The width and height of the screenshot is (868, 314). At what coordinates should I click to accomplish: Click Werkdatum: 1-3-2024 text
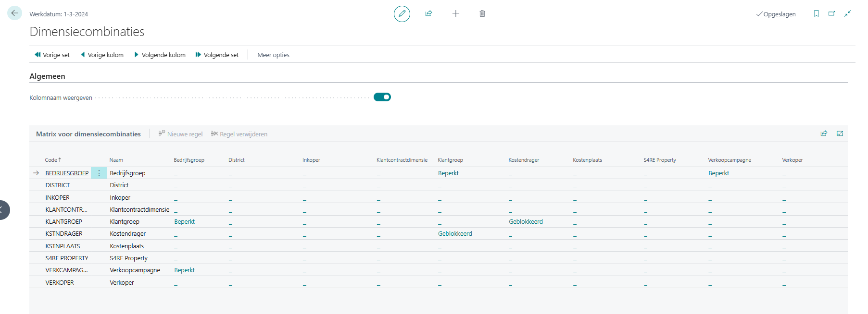tap(59, 14)
